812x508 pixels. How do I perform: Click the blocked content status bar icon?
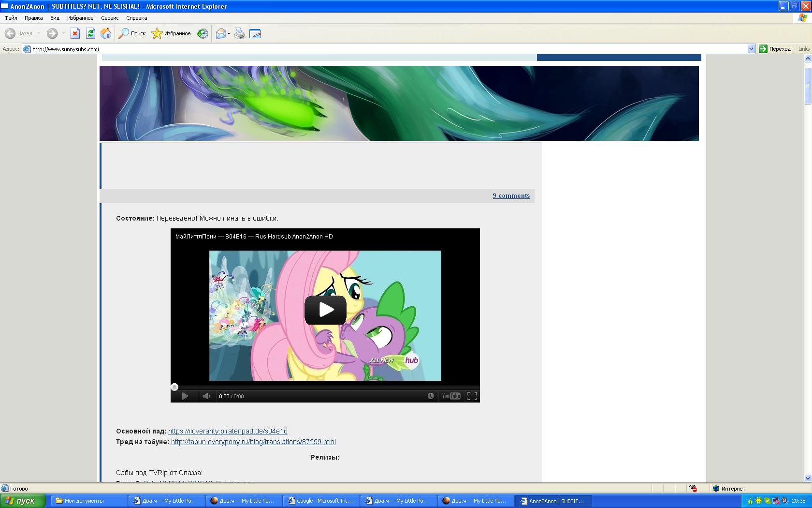click(x=693, y=489)
